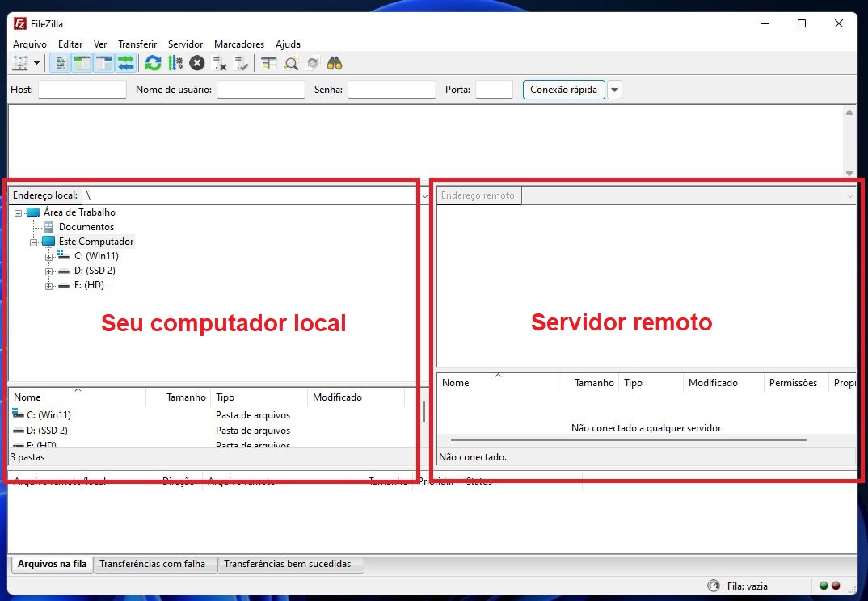Select Este Computador in local tree

pos(96,242)
